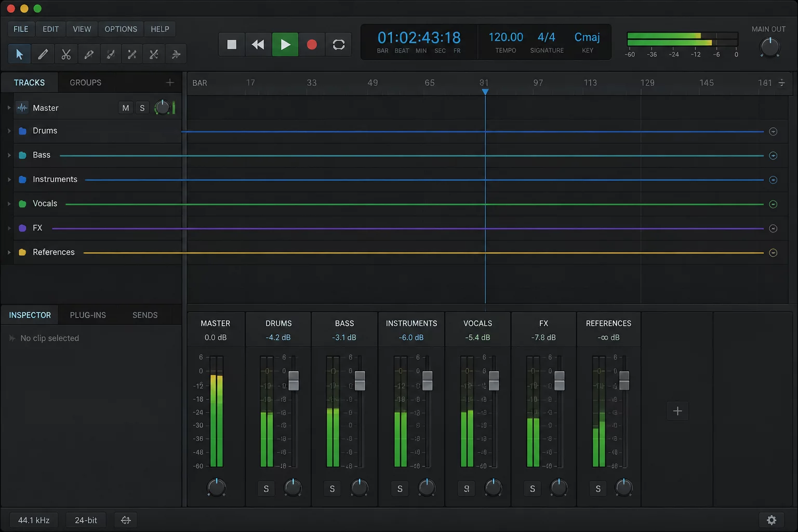Toggle loop playback mode

tap(339, 45)
